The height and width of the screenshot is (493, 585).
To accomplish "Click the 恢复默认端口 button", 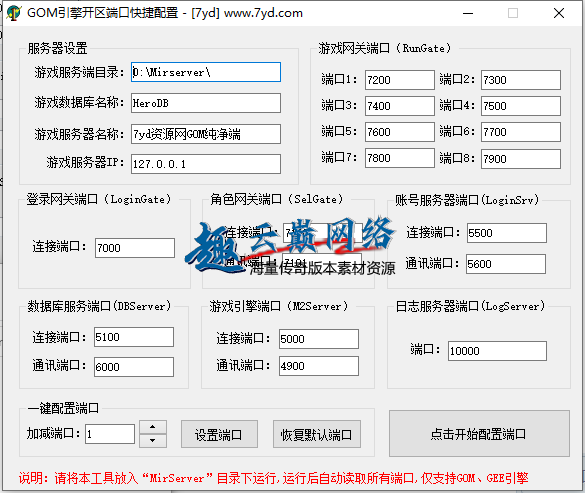I will coord(316,434).
